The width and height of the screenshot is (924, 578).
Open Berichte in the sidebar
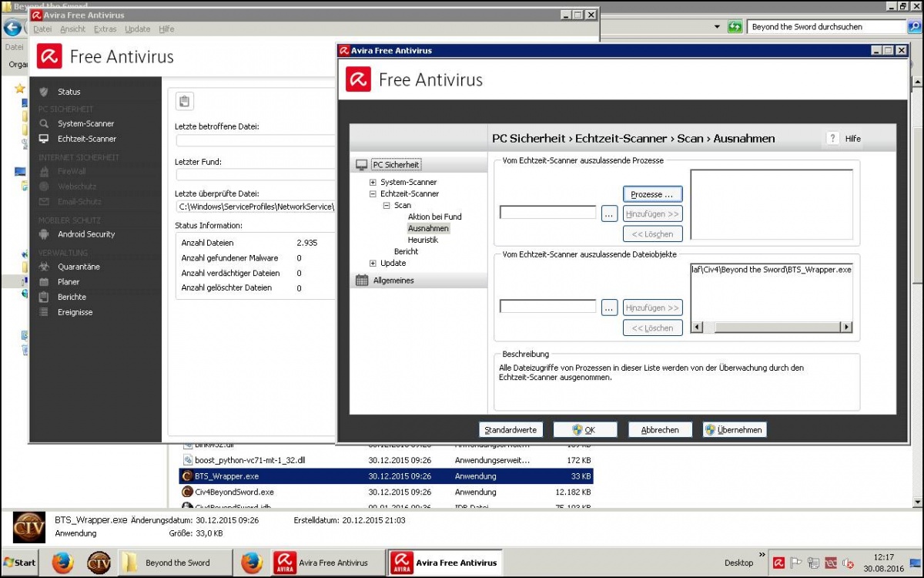click(x=72, y=297)
